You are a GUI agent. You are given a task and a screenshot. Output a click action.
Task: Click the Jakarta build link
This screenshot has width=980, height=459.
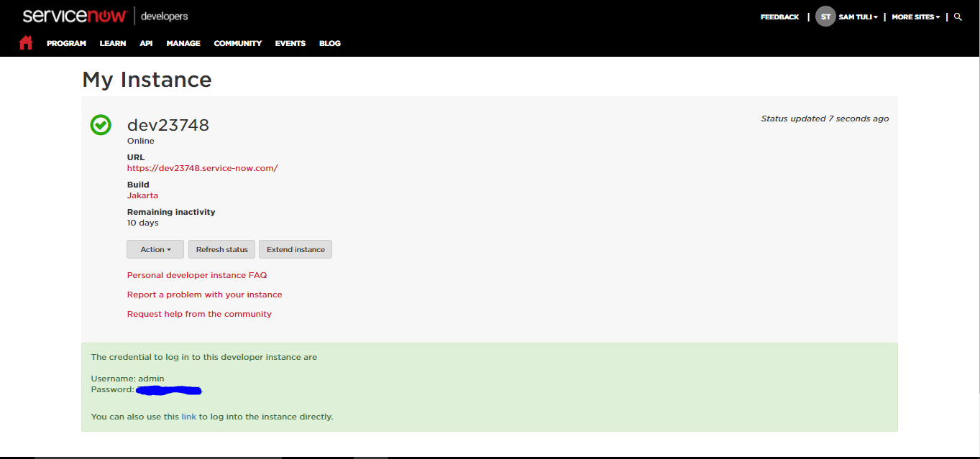142,195
